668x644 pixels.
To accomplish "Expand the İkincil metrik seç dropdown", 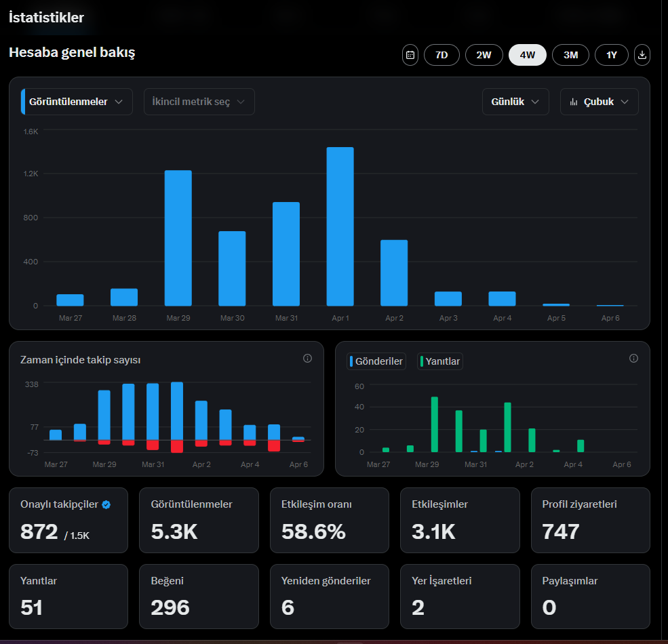I will pyautogui.click(x=199, y=102).
